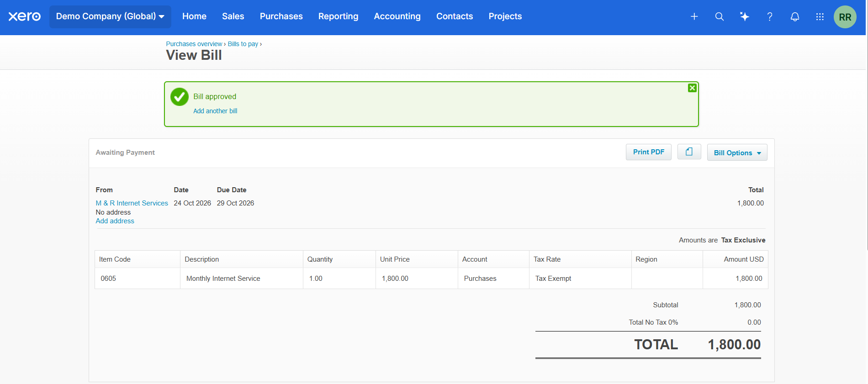Open the notifications bell icon

point(794,16)
